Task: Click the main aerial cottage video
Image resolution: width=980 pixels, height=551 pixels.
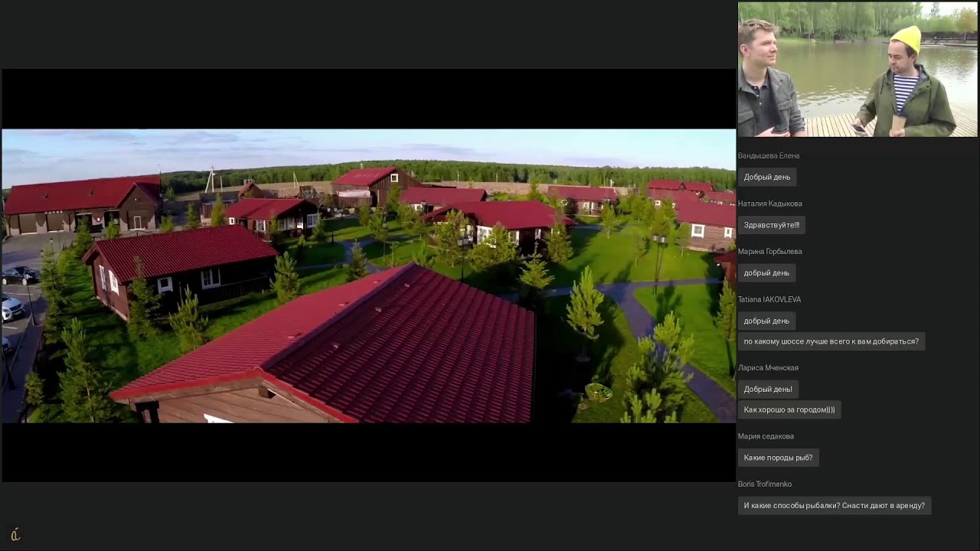Action: 368,275
